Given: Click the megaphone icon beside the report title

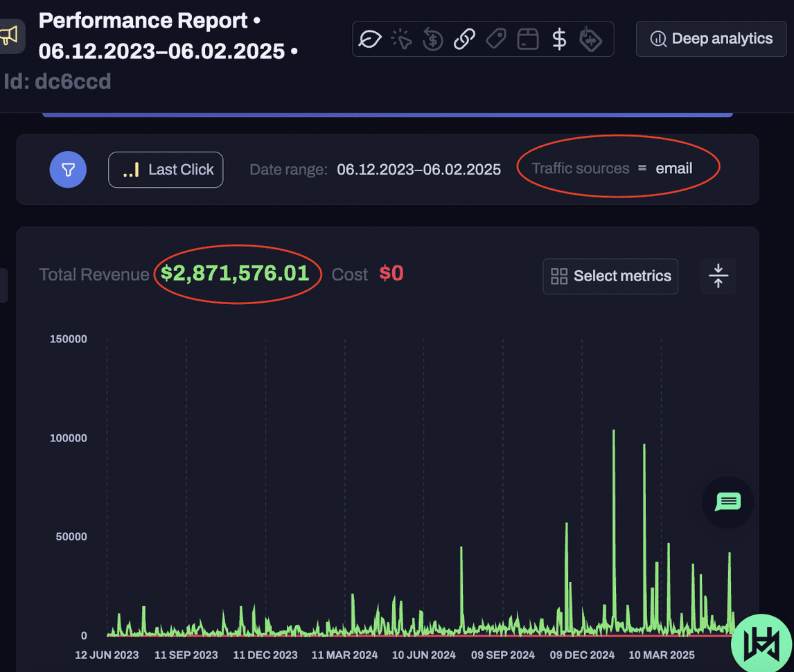Looking at the screenshot, I should (8, 36).
